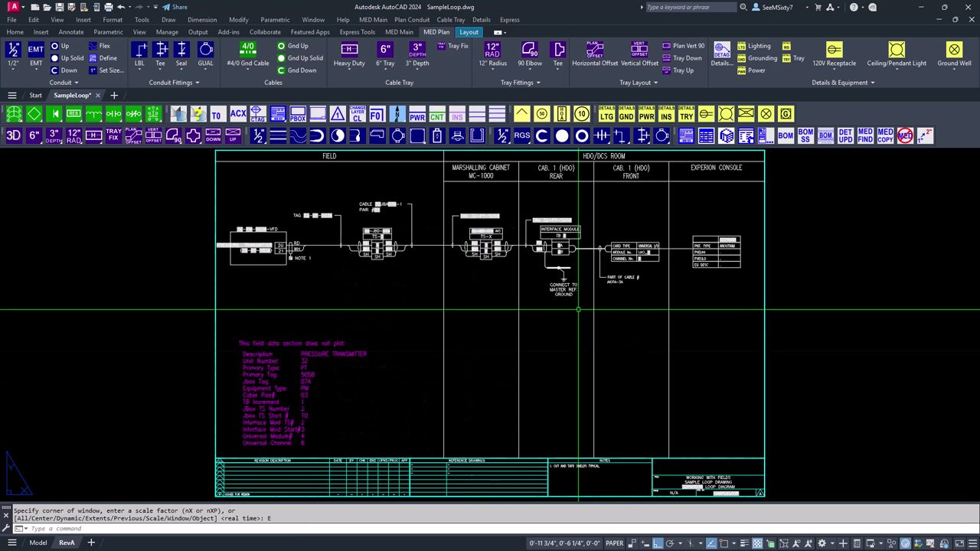Click the Tray Down button
Image resolution: width=980 pixels, height=551 pixels.
(x=681, y=58)
